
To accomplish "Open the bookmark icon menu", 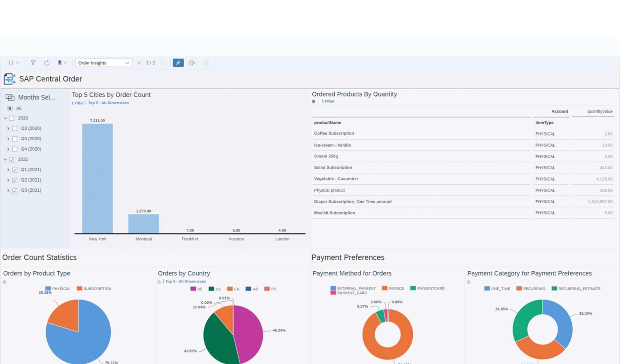I will tap(62, 63).
